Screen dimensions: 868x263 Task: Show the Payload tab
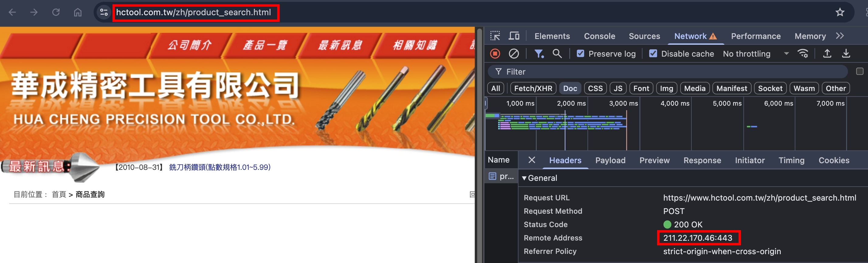[x=610, y=160]
